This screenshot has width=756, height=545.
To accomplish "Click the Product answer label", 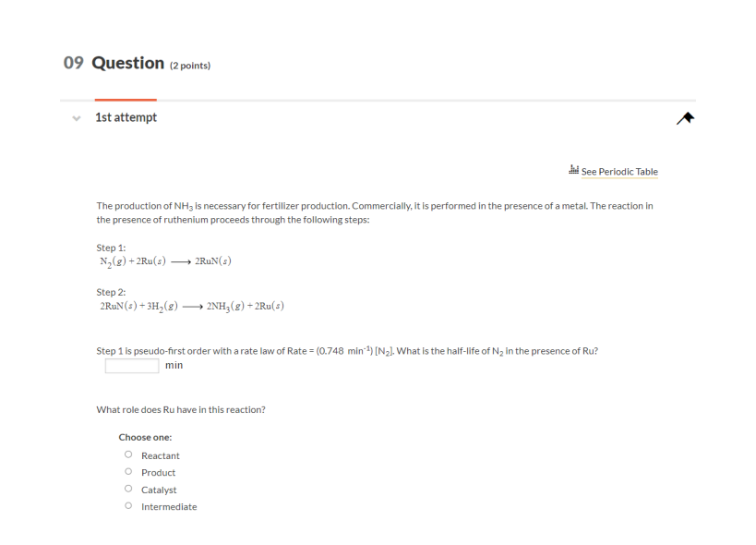I will [158, 473].
